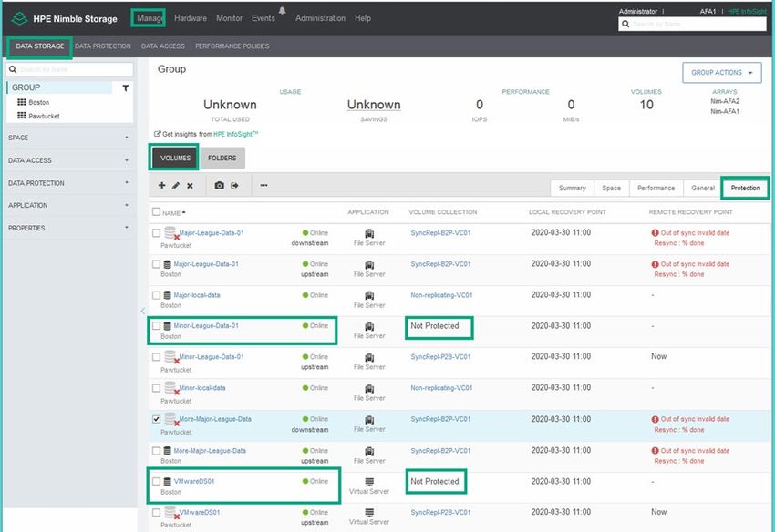Click the File Server icon in Minor-League-Data-01 Boston row
Image resolution: width=775 pixels, height=532 pixels.
click(369, 326)
